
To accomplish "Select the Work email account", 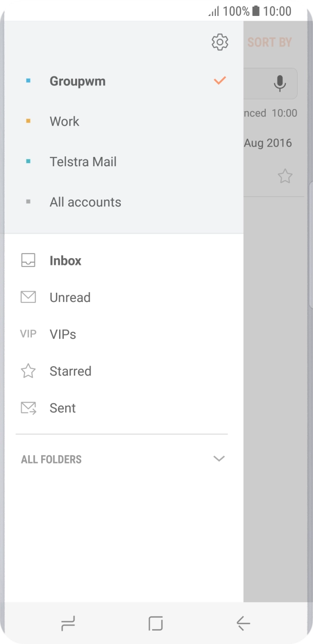I will coord(64,120).
